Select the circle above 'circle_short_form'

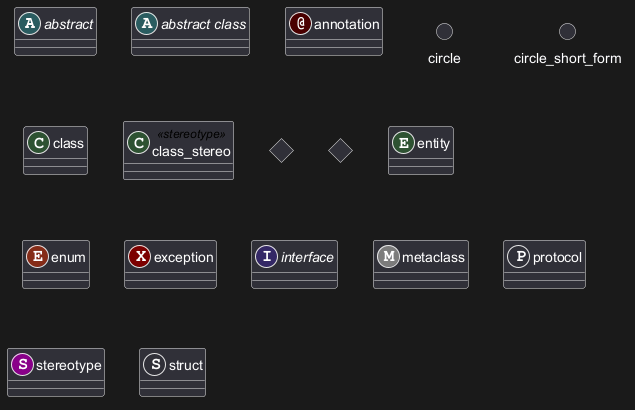[x=567, y=32]
